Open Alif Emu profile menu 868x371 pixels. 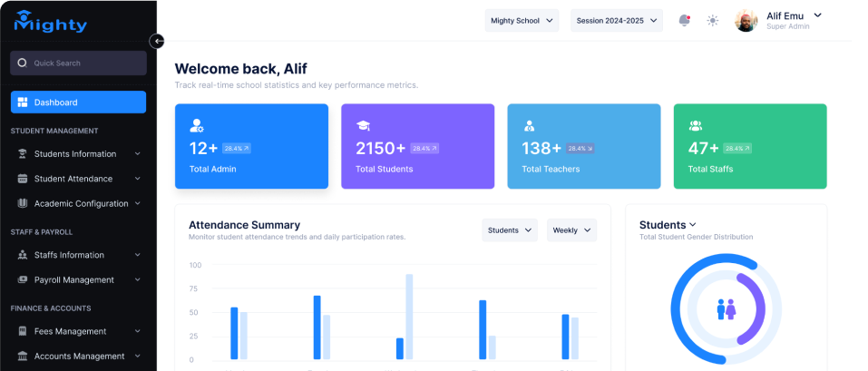(x=780, y=20)
